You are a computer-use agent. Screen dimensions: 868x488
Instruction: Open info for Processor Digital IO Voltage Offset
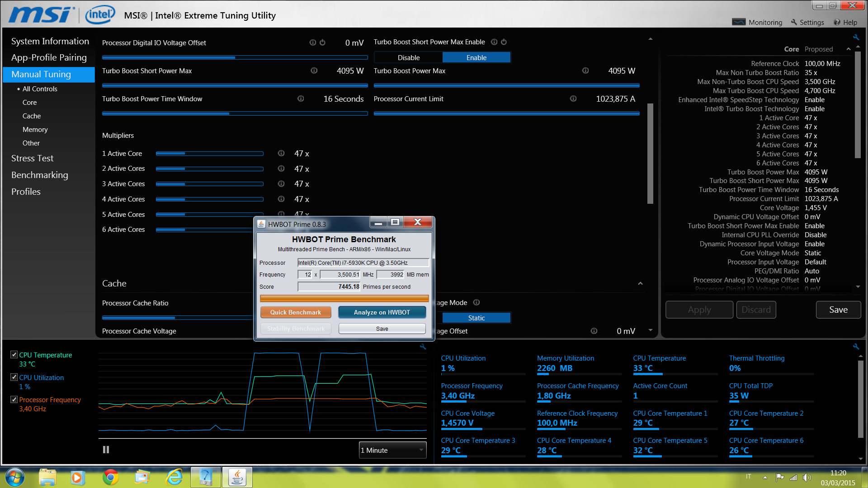tap(312, 42)
